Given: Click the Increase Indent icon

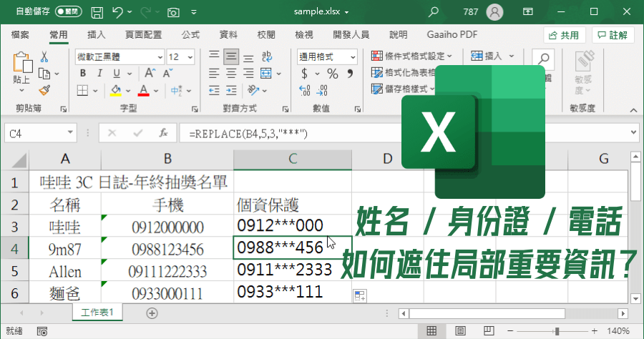Looking at the screenshot, I should point(231,90).
